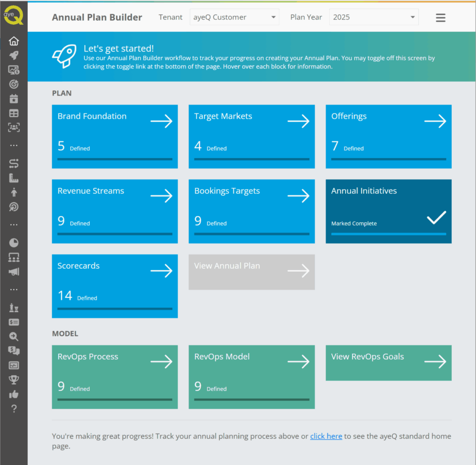The height and width of the screenshot is (465, 476).
Task: Open the Scorecards tile arrow
Action: pyautogui.click(x=161, y=271)
